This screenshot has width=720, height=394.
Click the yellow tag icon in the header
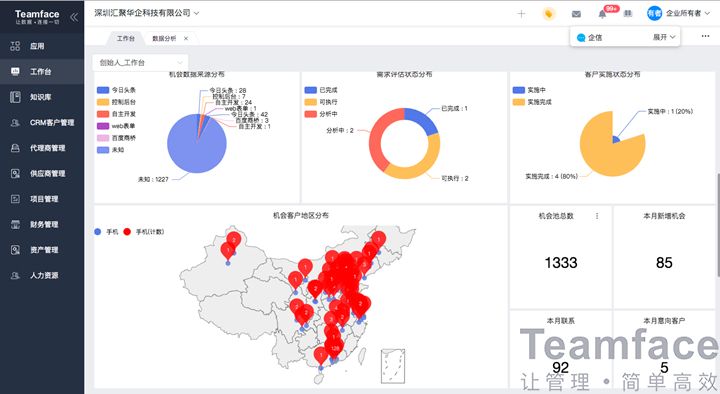click(x=548, y=14)
